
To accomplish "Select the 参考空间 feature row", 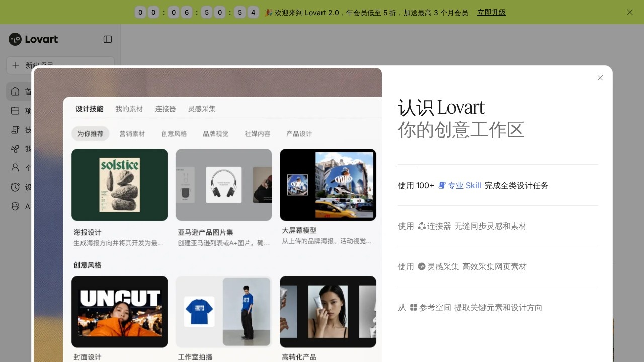I will click(x=498, y=307).
